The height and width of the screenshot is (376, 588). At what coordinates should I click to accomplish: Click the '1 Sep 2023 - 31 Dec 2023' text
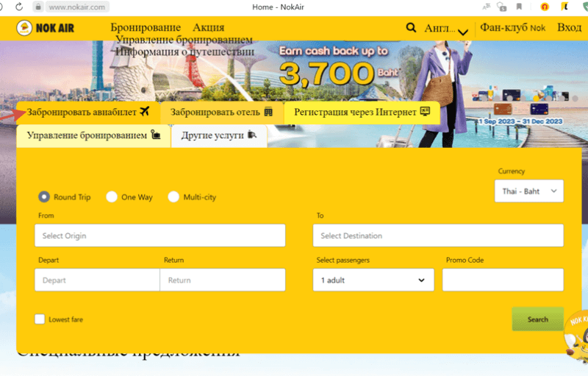point(520,121)
